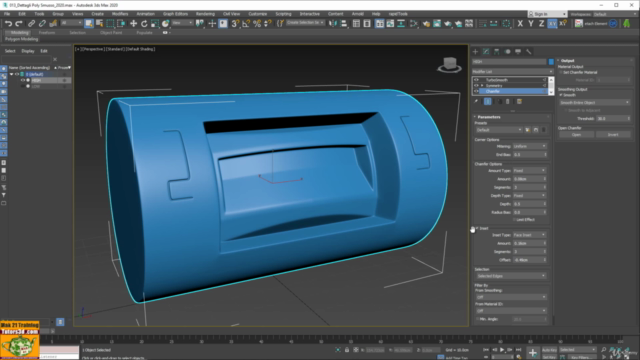Activate the Select and Move tool

[x=133, y=24]
